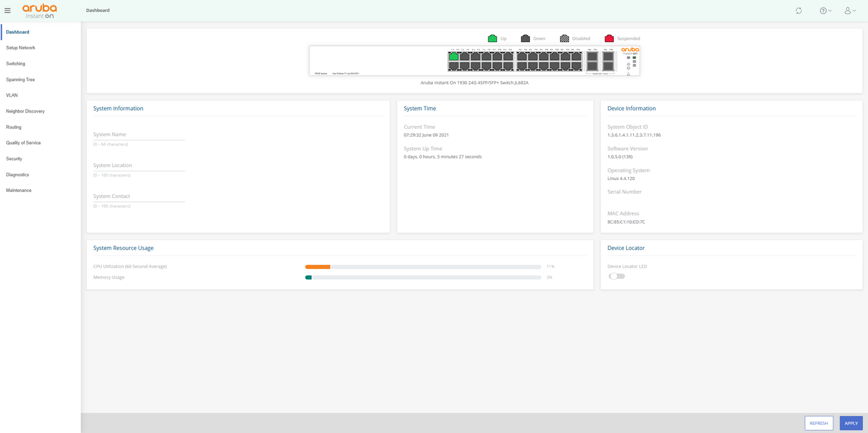This screenshot has height=433, width=868.
Task: Select SFP port 25 on the switch
Action: pos(592,56)
